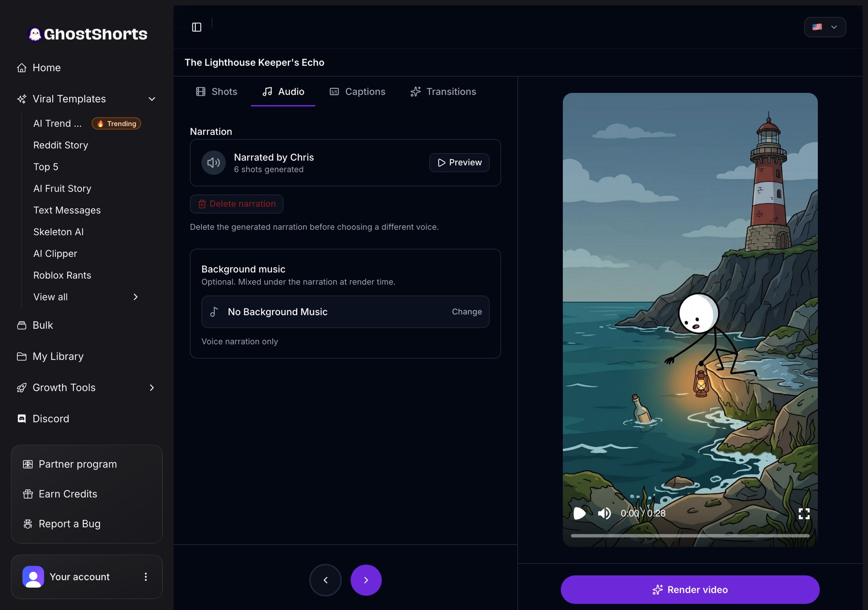The image size is (868, 610).
Task: Enter fullscreen on video preview
Action: [804, 514]
